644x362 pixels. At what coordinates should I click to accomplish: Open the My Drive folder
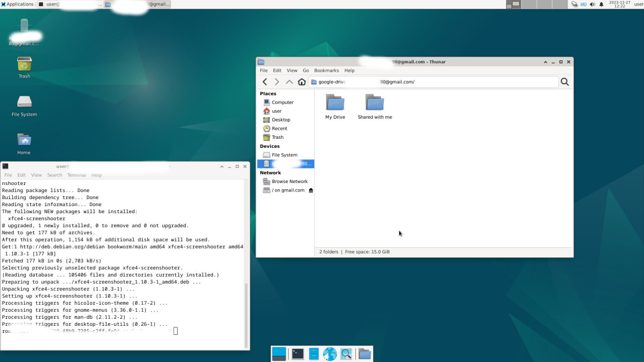coord(335,107)
